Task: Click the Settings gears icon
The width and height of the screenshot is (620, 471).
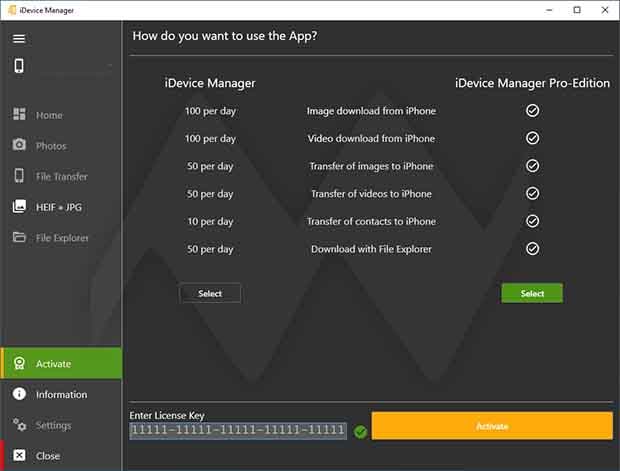Action: coord(19,424)
